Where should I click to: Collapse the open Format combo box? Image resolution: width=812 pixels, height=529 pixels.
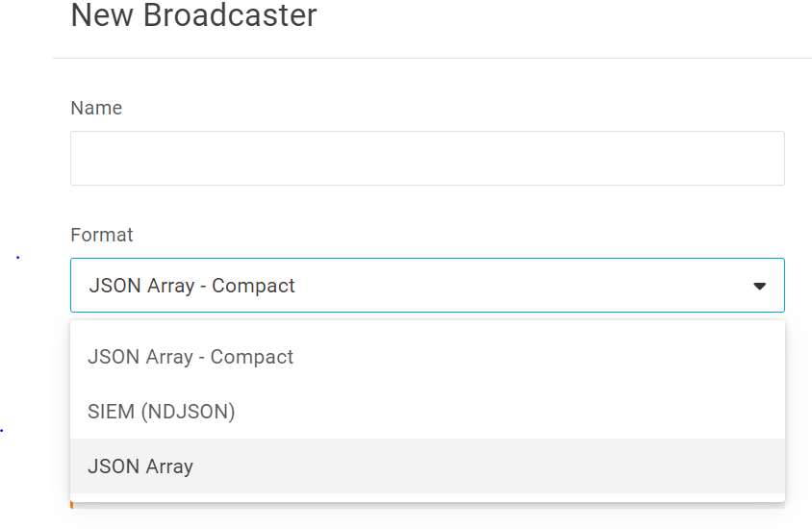(759, 286)
